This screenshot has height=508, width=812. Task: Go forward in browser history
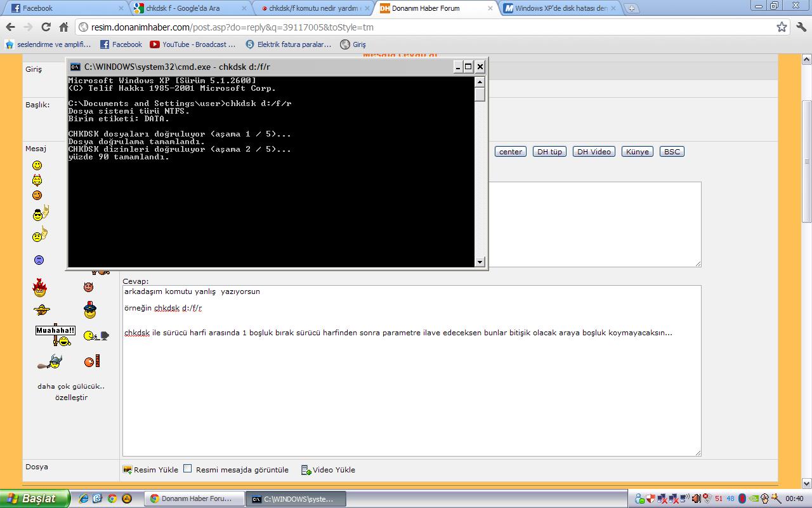coord(28,27)
